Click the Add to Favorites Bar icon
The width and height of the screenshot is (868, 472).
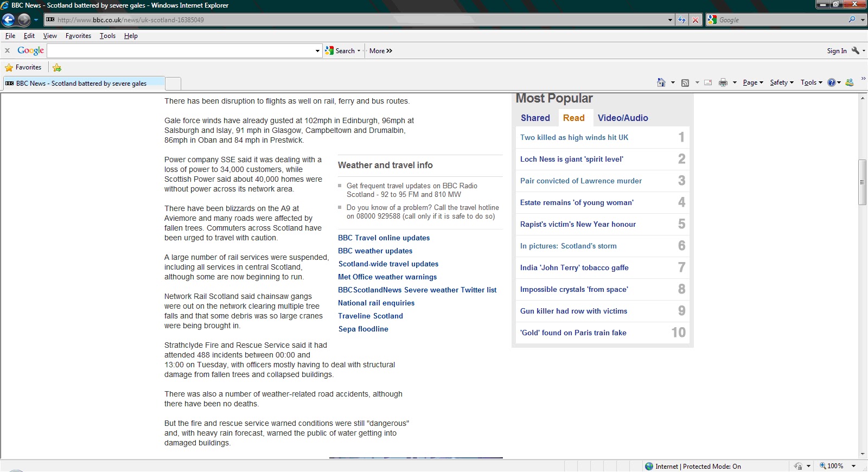[57, 67]
